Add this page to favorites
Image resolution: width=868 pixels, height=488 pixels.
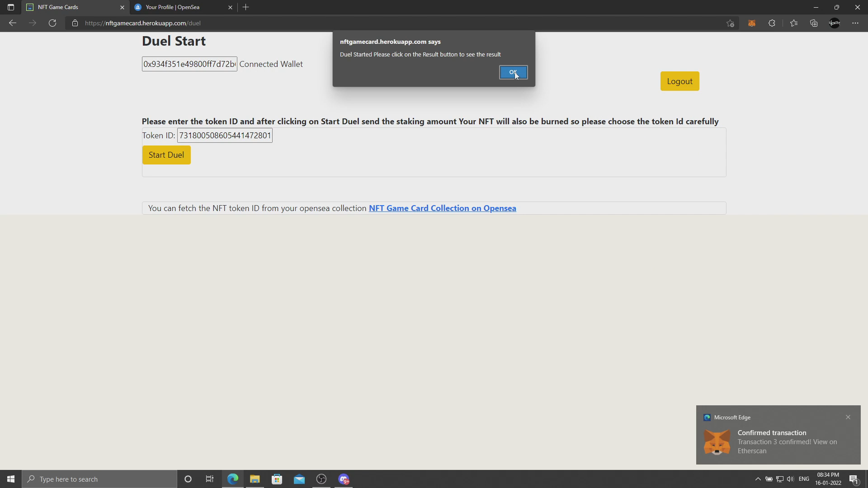point(730,23)
